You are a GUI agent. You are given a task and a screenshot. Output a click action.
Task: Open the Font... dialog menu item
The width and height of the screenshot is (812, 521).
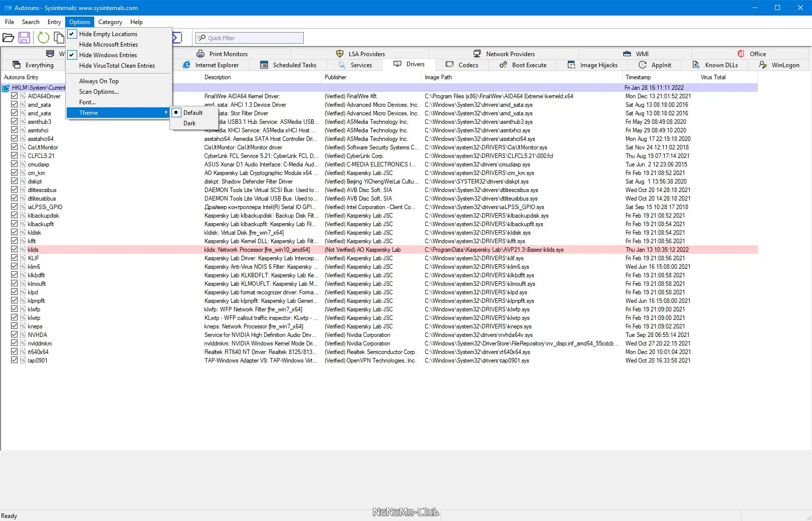coord(119,102)
